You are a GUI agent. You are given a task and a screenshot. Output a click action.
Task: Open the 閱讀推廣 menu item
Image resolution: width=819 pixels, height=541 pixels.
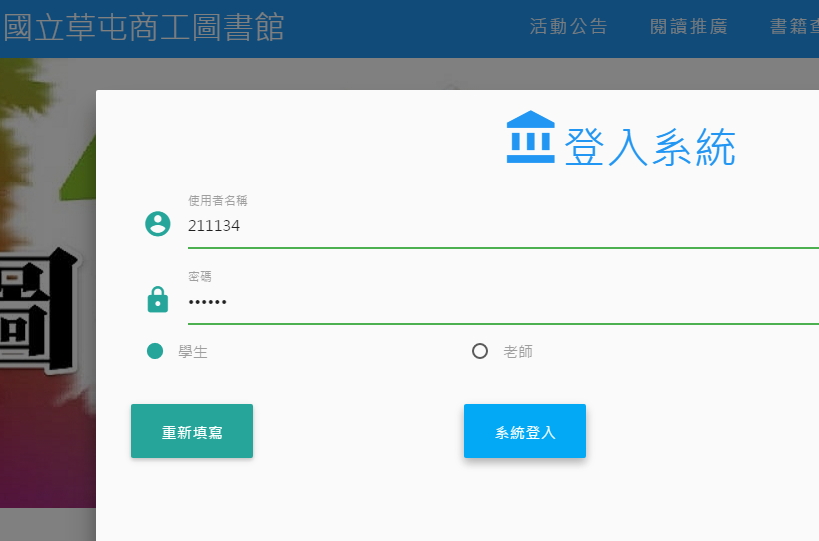point(688,27)
